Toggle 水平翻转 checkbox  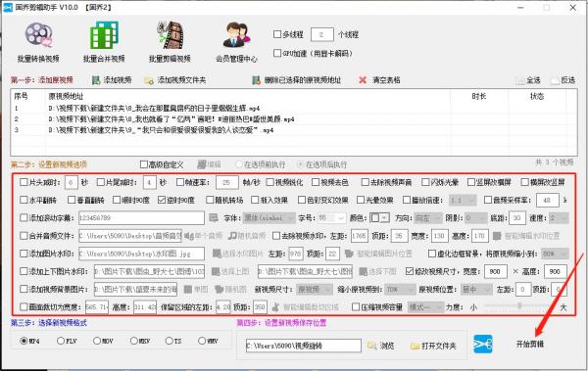24,200
